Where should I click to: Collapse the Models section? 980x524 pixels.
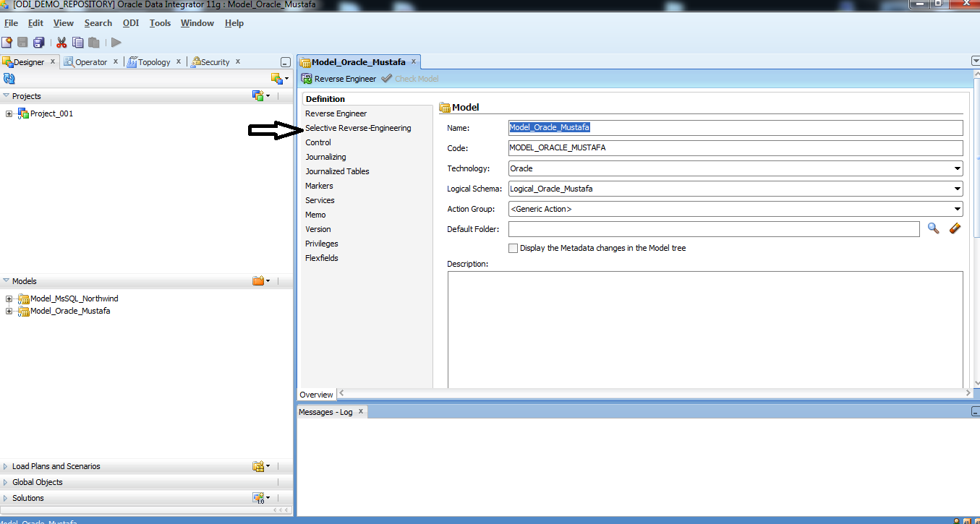point(6,280)
